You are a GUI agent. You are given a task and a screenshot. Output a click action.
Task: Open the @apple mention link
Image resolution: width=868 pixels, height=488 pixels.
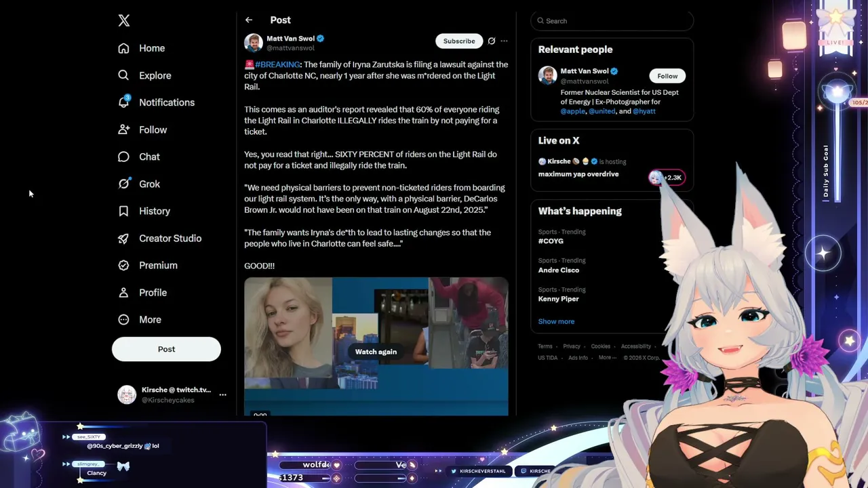pos(573,111)
